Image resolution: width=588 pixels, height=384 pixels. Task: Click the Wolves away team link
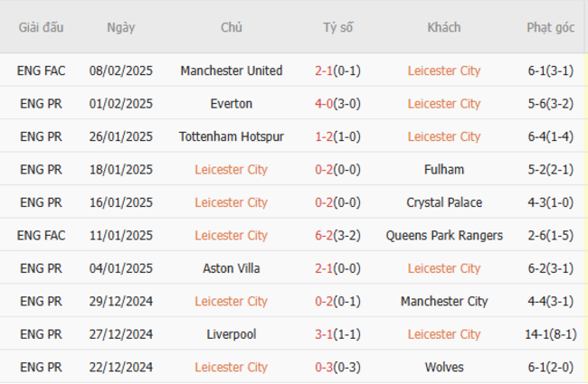(x=444, y=367)
